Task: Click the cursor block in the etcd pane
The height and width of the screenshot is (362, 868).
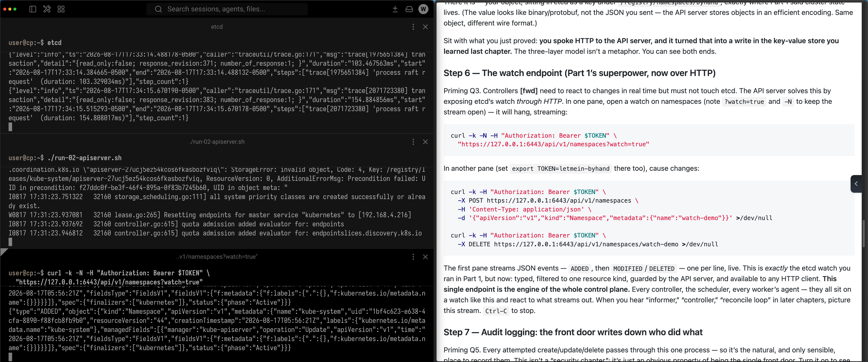Action: [10, 127]
